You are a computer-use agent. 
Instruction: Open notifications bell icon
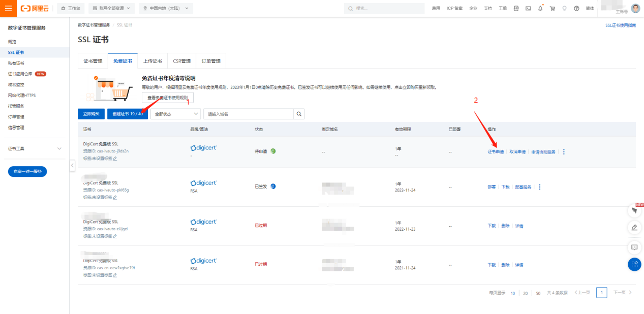click(540, 9)
